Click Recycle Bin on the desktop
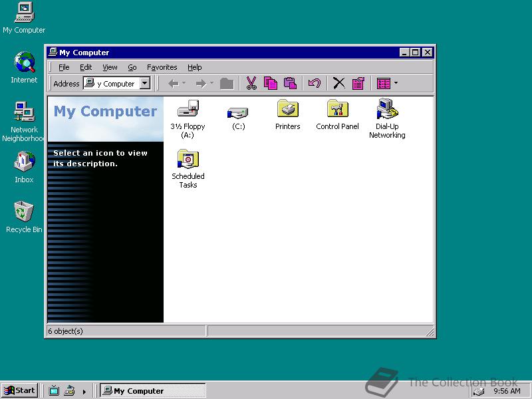 [24, 213]
